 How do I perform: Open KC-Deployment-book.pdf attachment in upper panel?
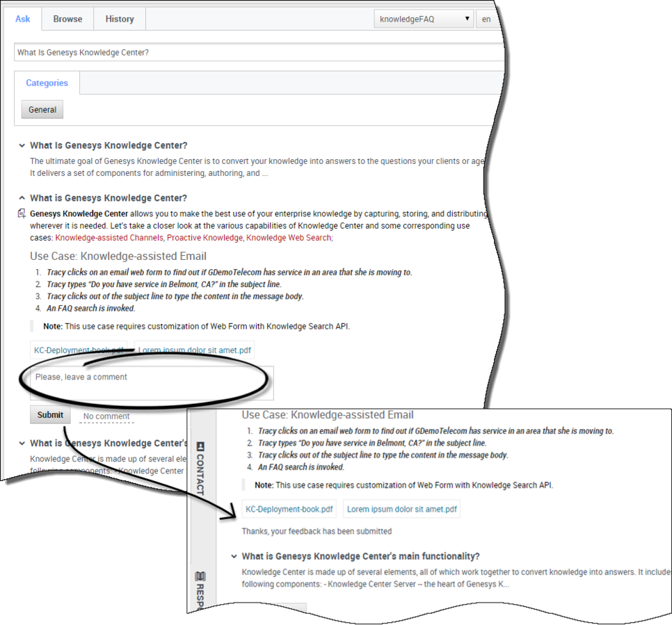tap(79, 350)
